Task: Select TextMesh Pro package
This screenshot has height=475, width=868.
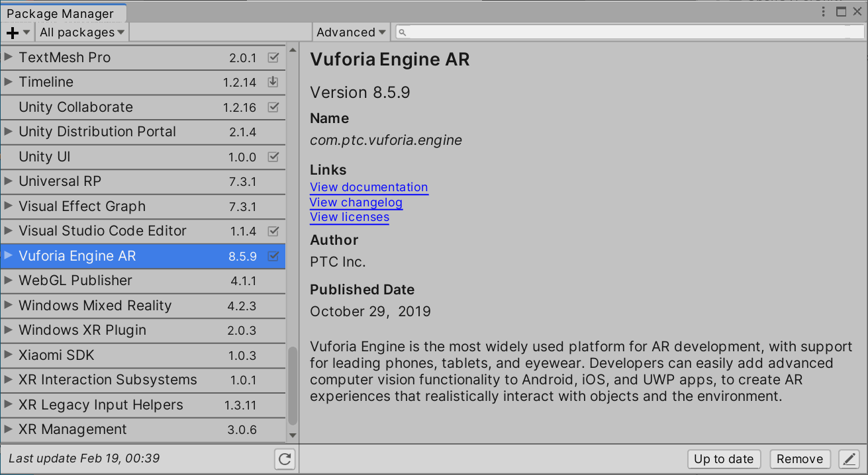Action: (142, 58)
